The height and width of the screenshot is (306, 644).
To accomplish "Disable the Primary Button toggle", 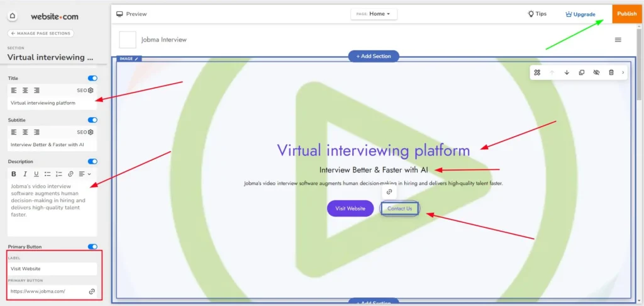I will tap(92, 247).
